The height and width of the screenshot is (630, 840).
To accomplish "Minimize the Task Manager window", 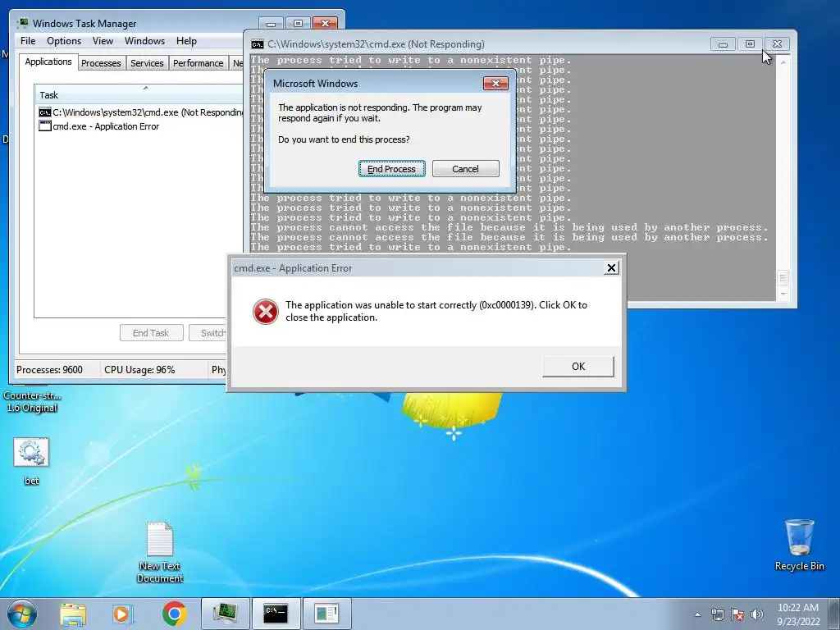I will (x=271, y=24).
